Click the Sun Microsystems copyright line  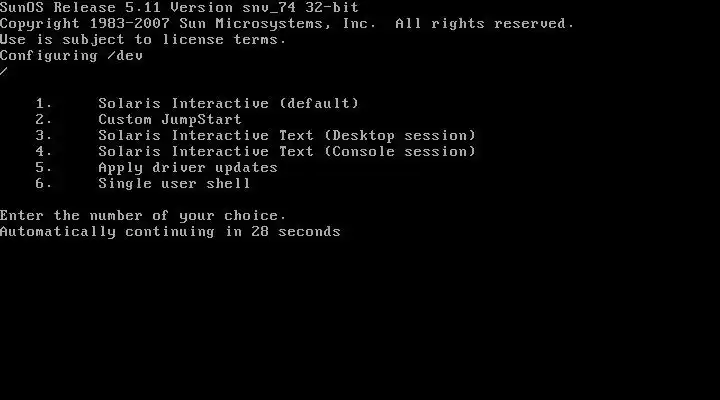287,23
